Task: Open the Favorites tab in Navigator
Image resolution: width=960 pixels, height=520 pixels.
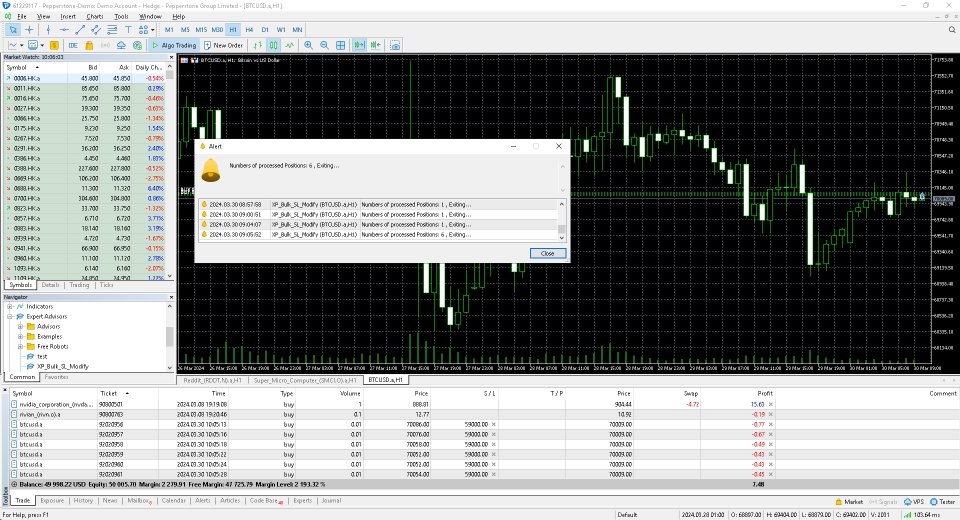Action: click(x=56, y=377)
